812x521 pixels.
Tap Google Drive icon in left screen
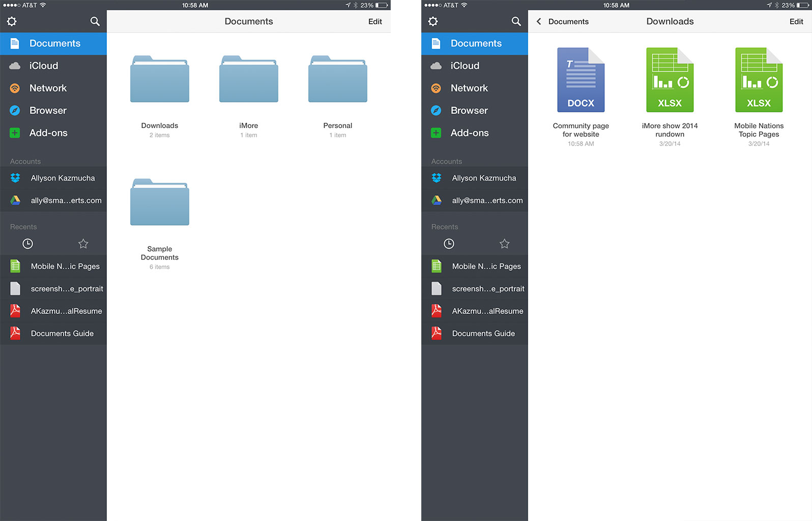pos(16,200)
